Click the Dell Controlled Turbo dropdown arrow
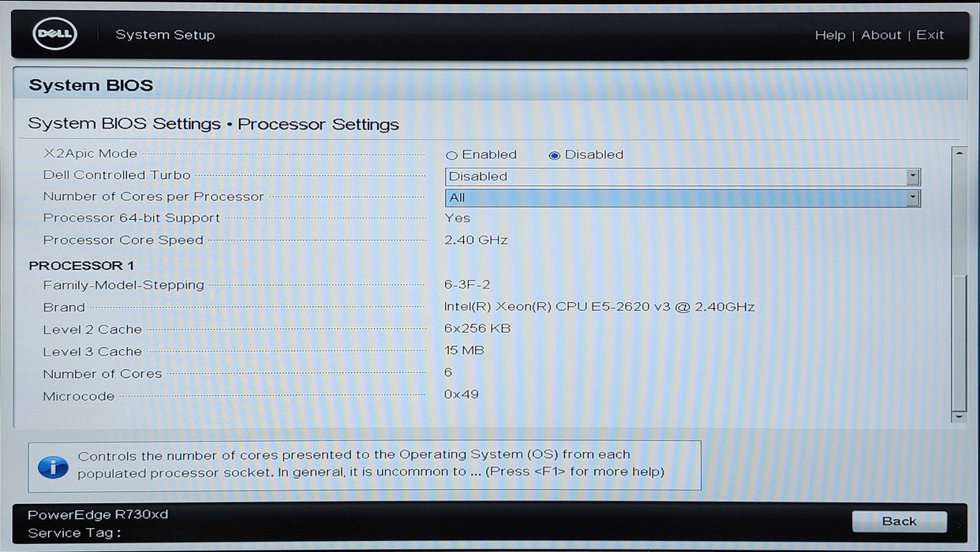980x552 pixels. pyautogui.click(x=913, y=177)
